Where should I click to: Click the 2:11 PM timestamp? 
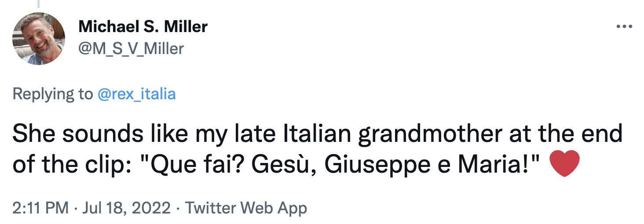[40, 207]
